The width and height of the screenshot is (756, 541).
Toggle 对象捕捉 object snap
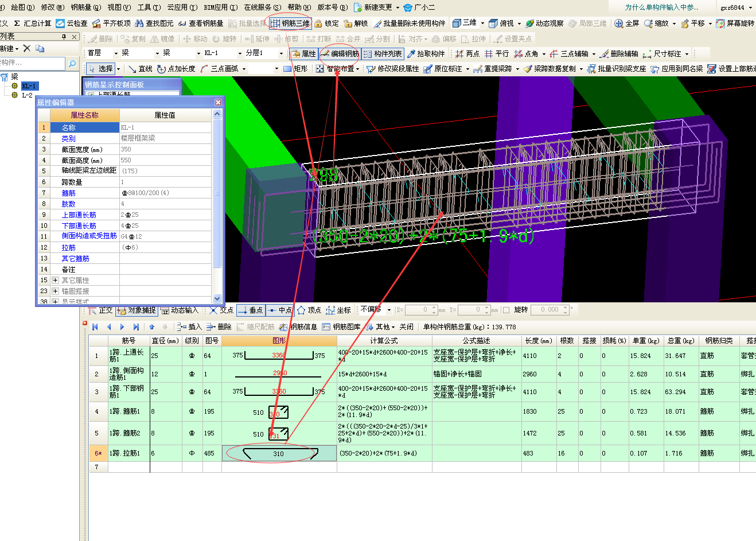point(137,310)
